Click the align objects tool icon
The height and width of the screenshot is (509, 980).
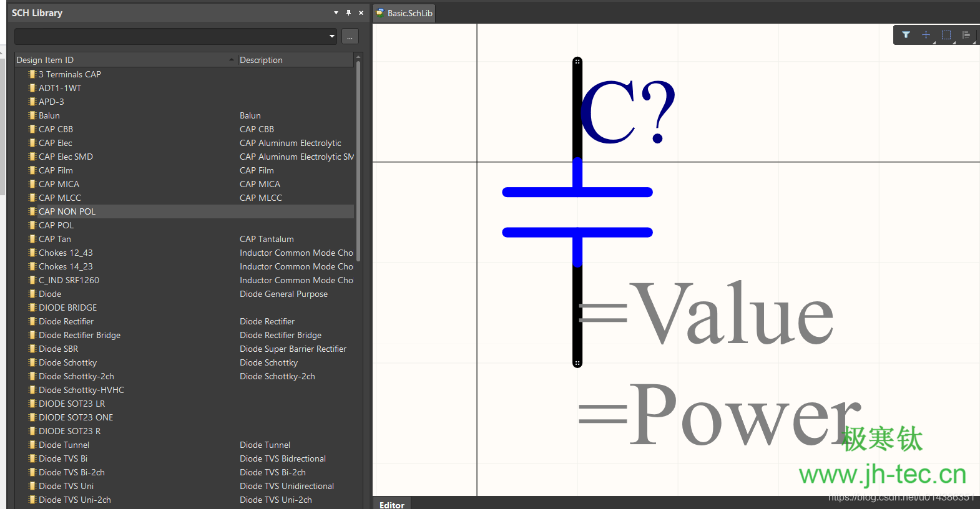(966, 35)
